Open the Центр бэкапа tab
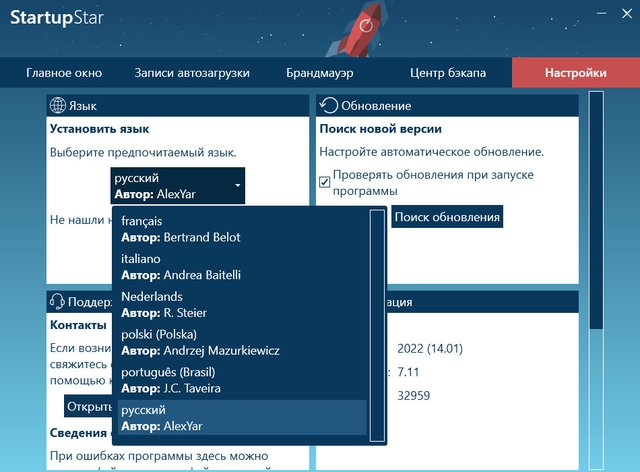Viewport: 640px width, 472px height. coord(448,73)
